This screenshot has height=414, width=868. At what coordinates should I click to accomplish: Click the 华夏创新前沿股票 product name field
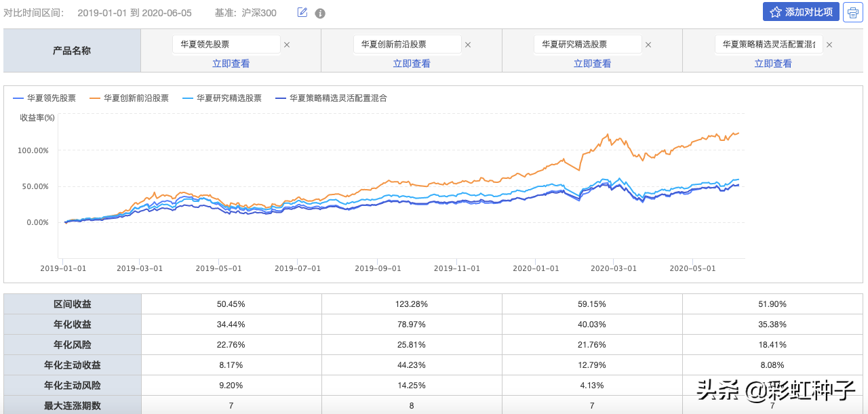[407, 45]
